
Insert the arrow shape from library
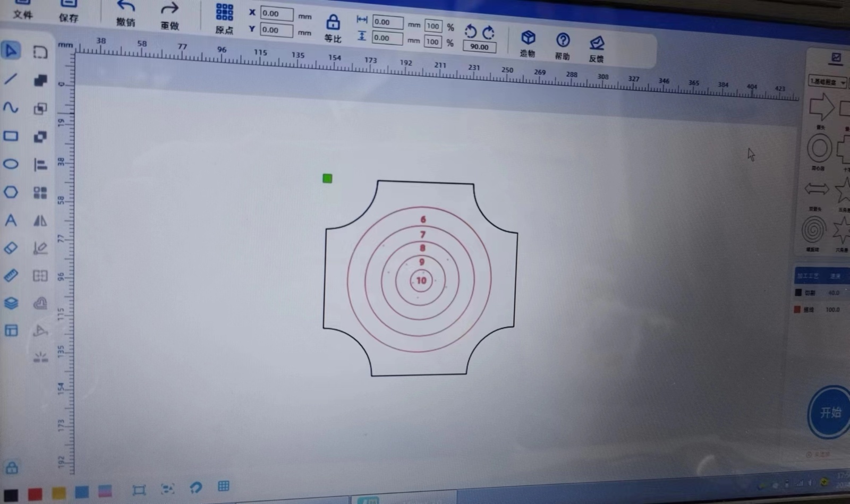pyautogui.click(x=821, y=106)
